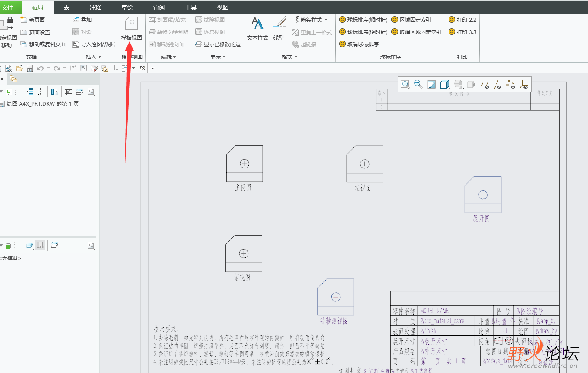Viewport: 588px width, 373px height.
Task: Expand the 显示 group dropdown
Action: (x=218, y=57)
